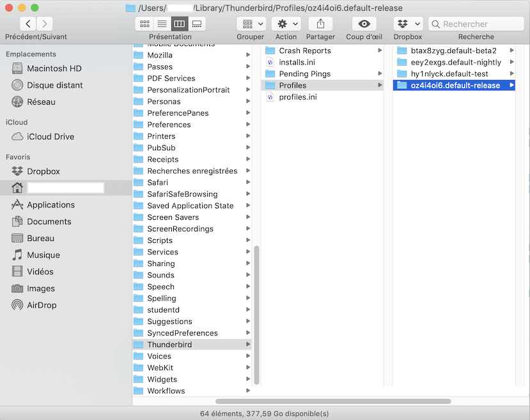Screen dimensions: 530x420
Task: Go back with the Précédent arrow
Action: [x=28, y=24]
